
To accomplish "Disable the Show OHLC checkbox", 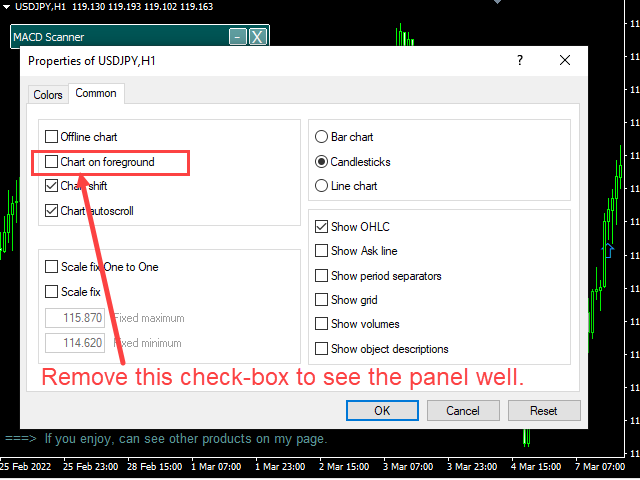I will [x=321, y=227].
